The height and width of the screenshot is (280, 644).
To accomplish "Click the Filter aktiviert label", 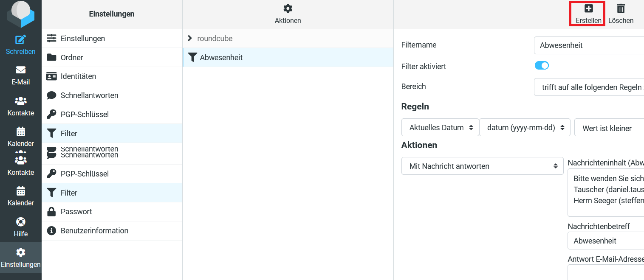I will coord(424,67).
